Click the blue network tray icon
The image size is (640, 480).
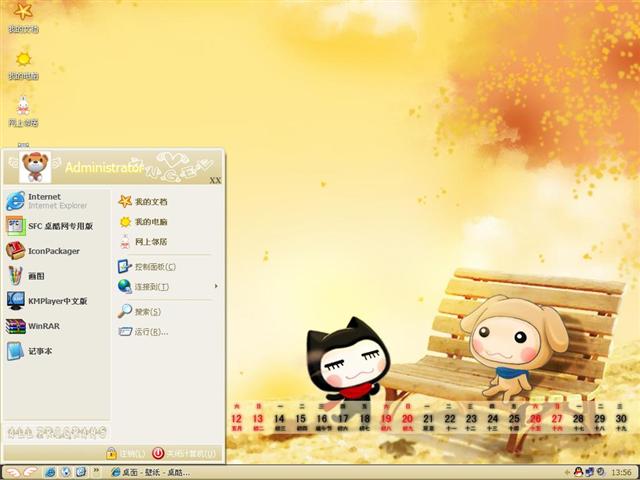coord(589,472)
